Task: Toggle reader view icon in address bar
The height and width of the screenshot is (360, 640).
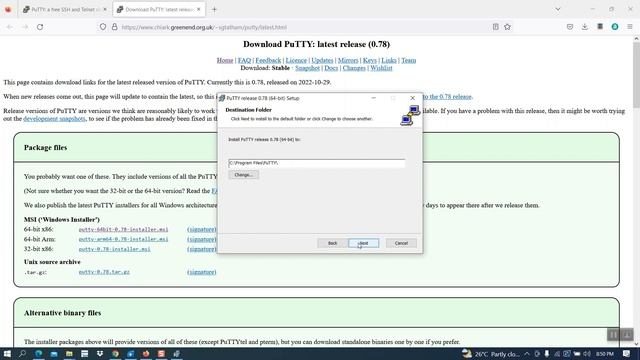Action: coord(496,27)
